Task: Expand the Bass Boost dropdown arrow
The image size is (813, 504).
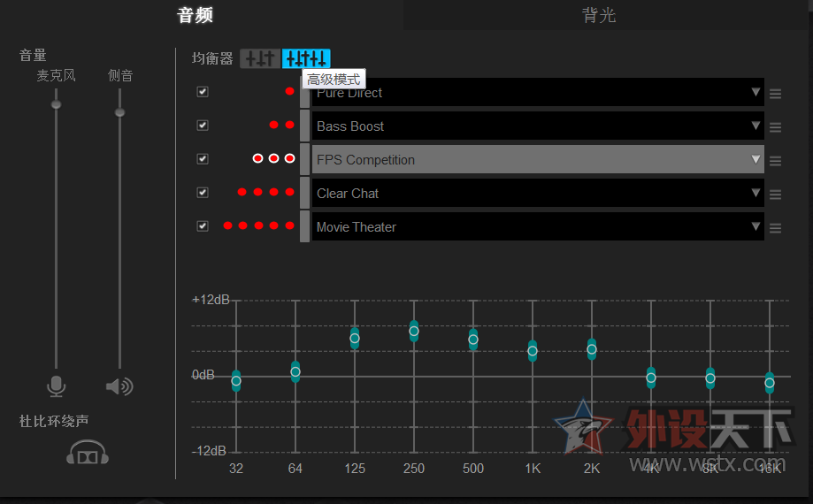Action: point(755,126)
